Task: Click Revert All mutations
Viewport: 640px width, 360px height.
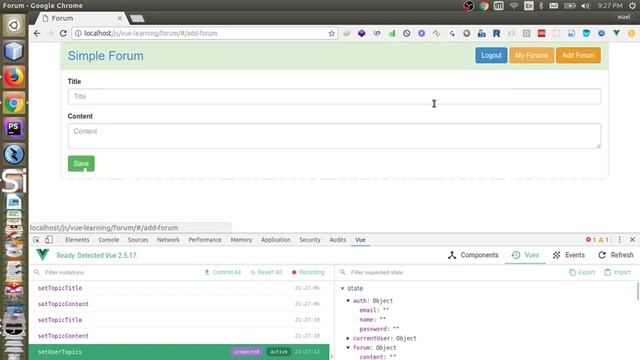Action: pos(266,272)
